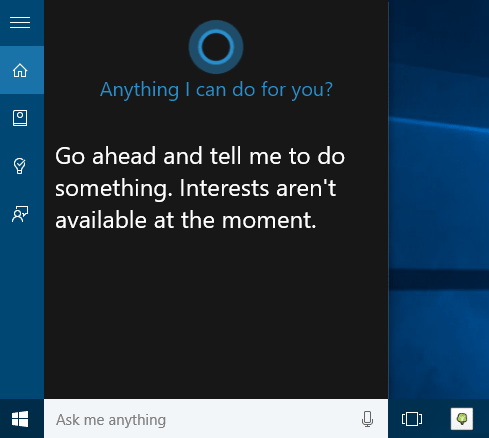Screen dimensions: 489x438
Task: Click the Cortana circle logo
Action: (x=216, y=47)
